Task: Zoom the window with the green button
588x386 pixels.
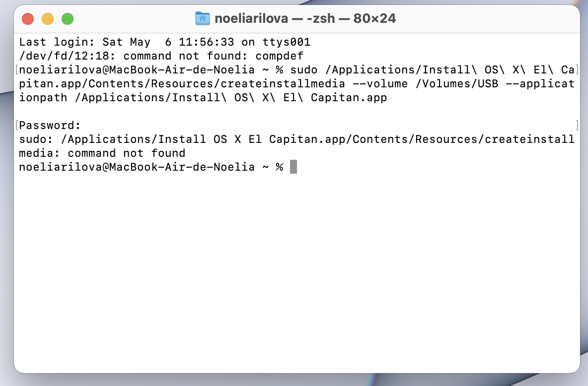Action: 68,19
